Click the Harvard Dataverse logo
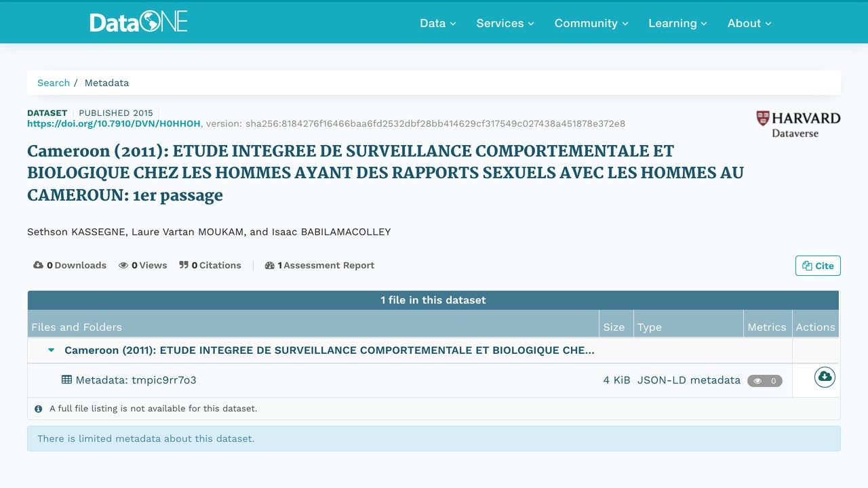 (x=798, y=124)
